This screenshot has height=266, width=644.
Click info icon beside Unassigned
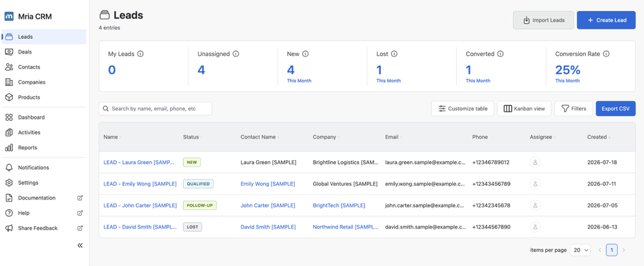pyautogui.click(x=236, y=54)
